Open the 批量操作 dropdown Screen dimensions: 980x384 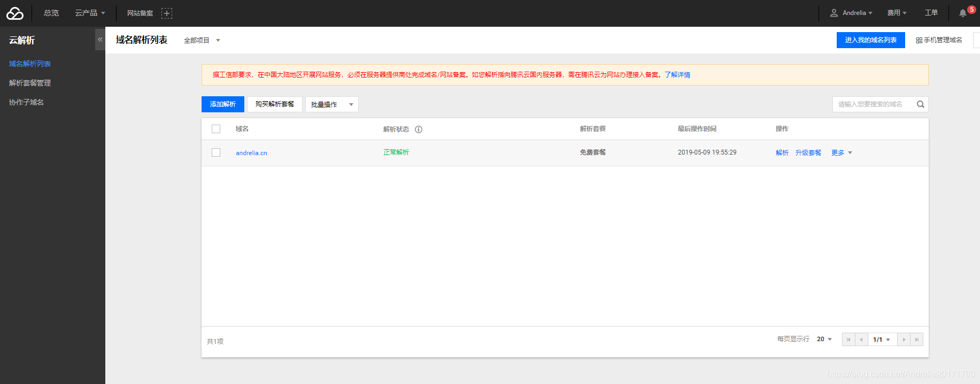click(332, 104)
